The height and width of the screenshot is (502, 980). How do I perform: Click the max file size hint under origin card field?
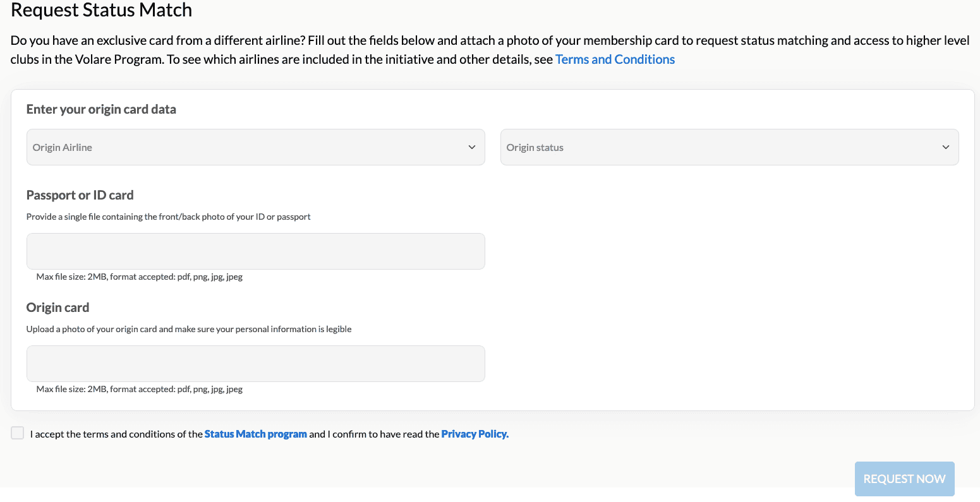(x=139, y=389)
